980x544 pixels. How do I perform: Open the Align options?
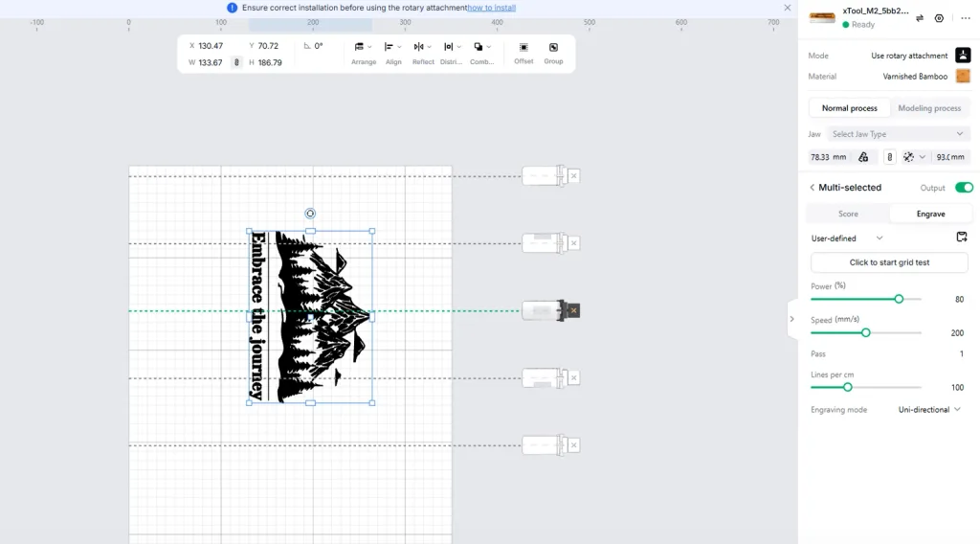(393, 53)
